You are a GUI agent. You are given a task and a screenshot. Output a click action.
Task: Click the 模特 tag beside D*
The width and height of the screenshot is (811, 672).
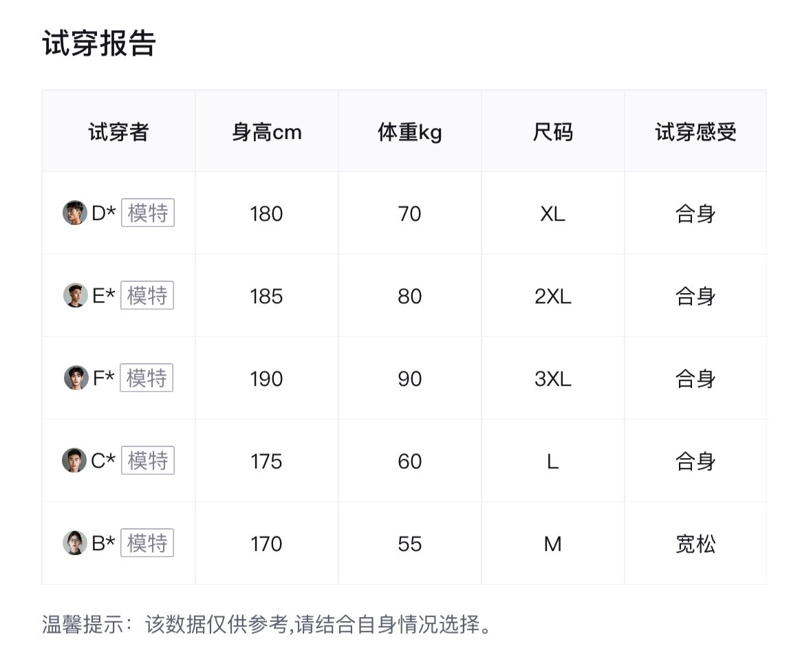pos(148,213)
